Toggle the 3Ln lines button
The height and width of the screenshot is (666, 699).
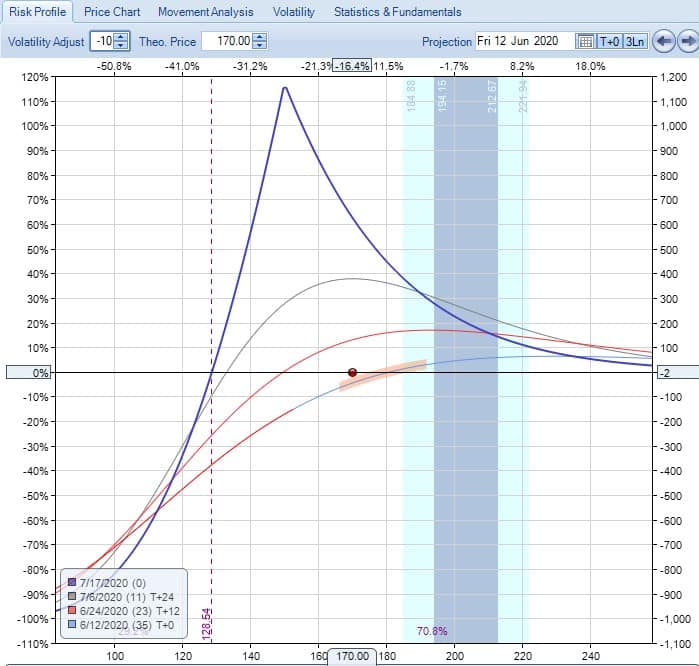[x=635, y=41]
